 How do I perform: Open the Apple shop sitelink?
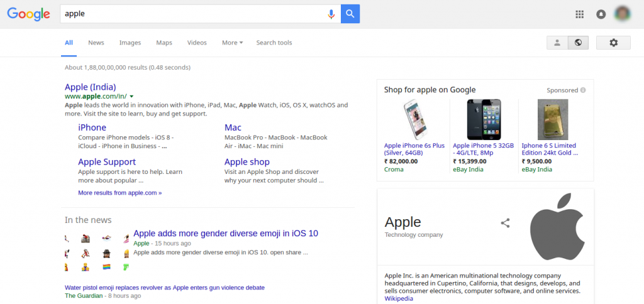[x=247, y=162]
